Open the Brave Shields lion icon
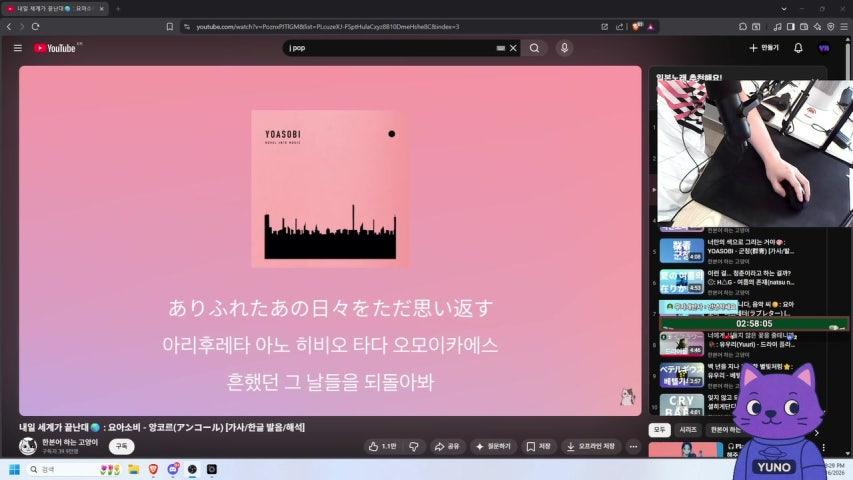 coord(636,26)
